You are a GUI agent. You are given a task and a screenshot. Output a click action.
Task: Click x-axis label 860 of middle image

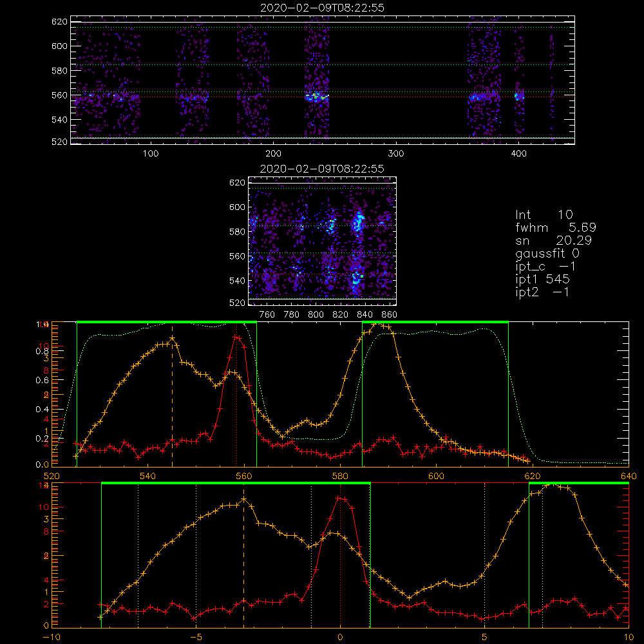point(390,315)
